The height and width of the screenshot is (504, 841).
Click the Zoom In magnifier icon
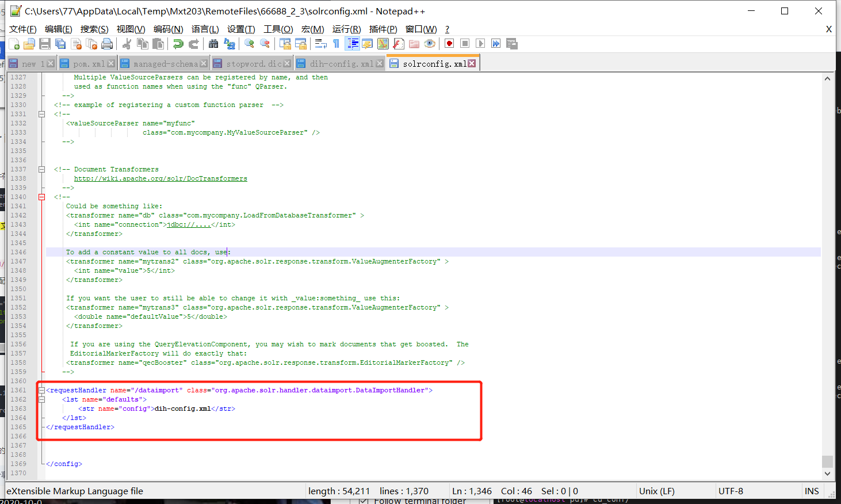pos(249,44)
